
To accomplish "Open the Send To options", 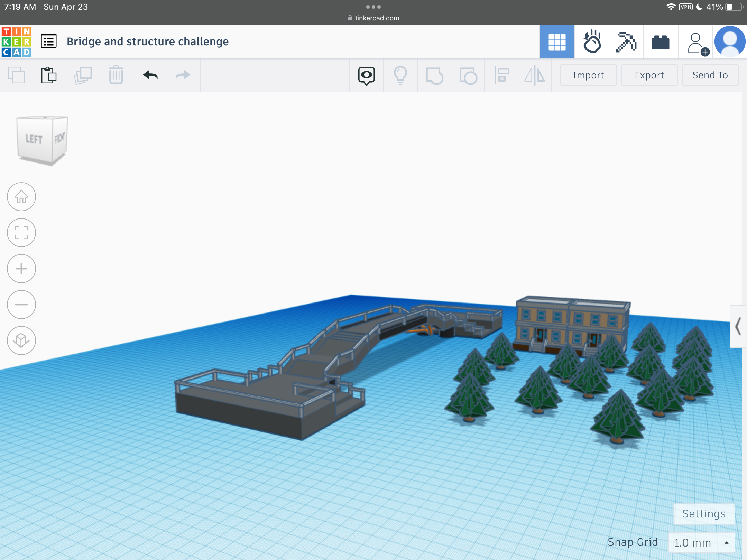I will [x=710, y=75].
